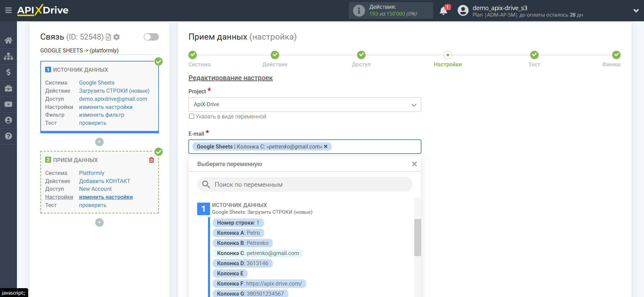Open the Platformly system link

pos(91,173)
